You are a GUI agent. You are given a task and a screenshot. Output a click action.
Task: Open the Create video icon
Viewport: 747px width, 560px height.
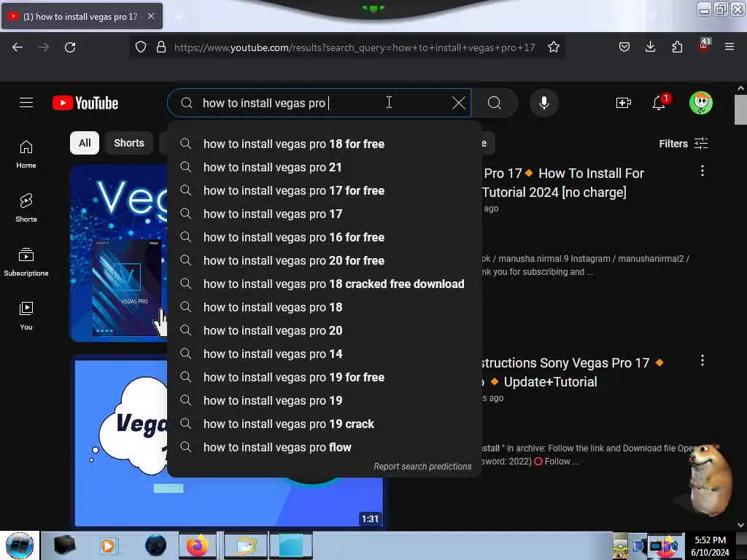point(623,103)
